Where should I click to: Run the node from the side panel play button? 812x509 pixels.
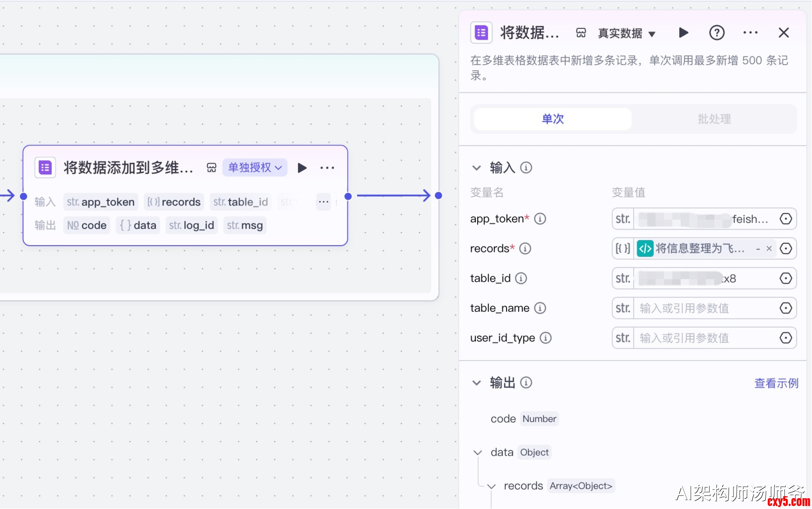683,33
